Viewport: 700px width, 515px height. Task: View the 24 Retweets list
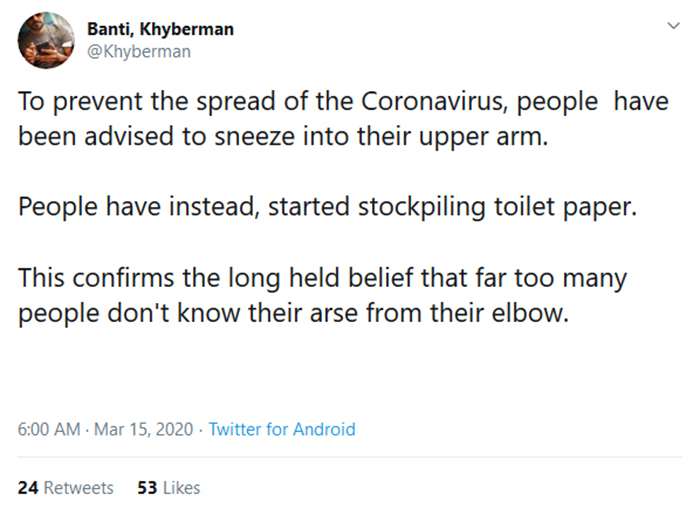65,488
